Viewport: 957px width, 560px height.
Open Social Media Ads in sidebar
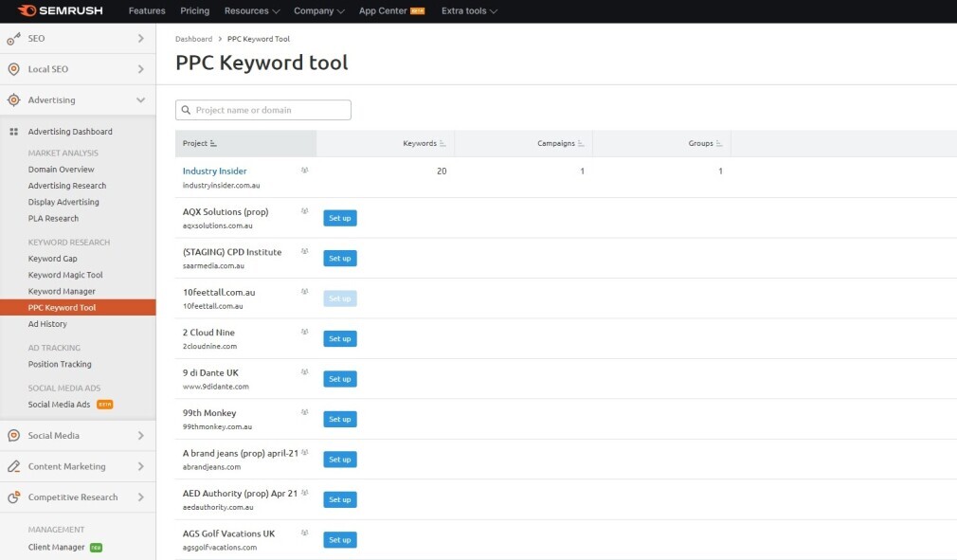[x=59, y=405]
